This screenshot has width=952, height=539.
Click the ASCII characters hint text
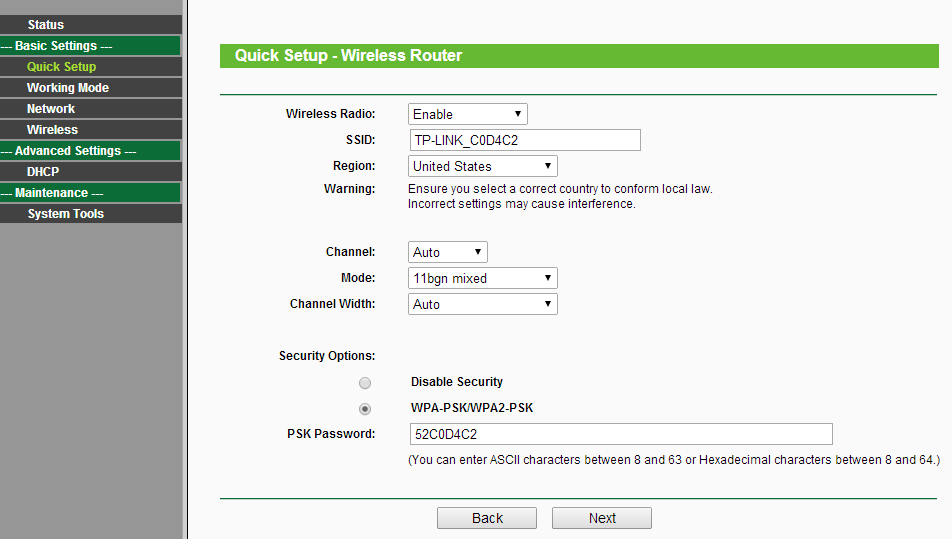pos(674,460)
